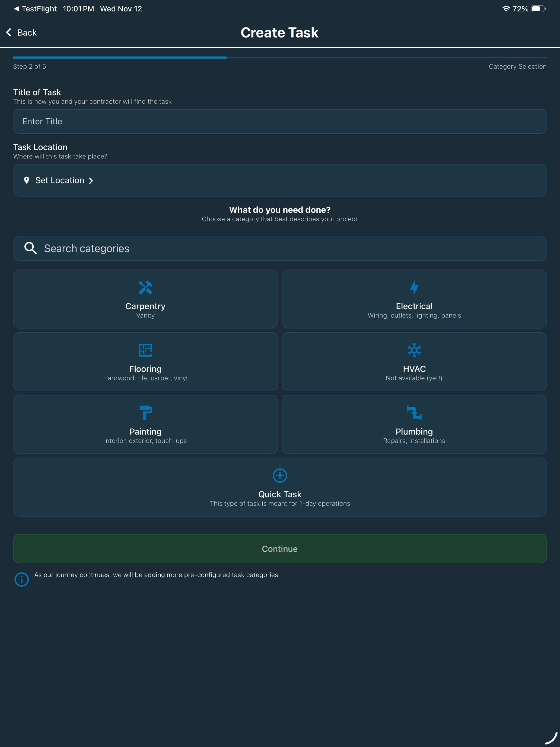Screen dimensions: 560x747
Task: Focus the Search categories field
Action: 280,248
